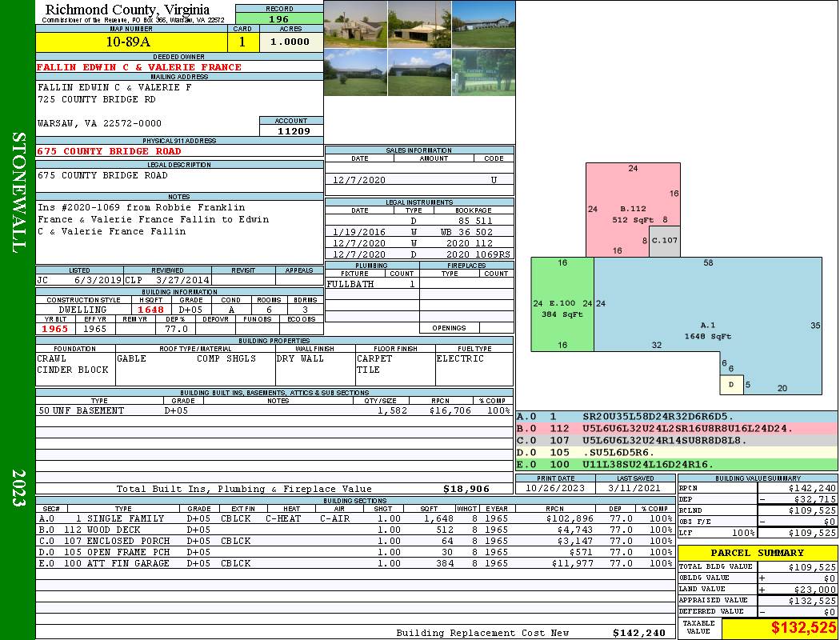Click the map number 10-89A field
840x640 pixels.
[x=131, y=42]
